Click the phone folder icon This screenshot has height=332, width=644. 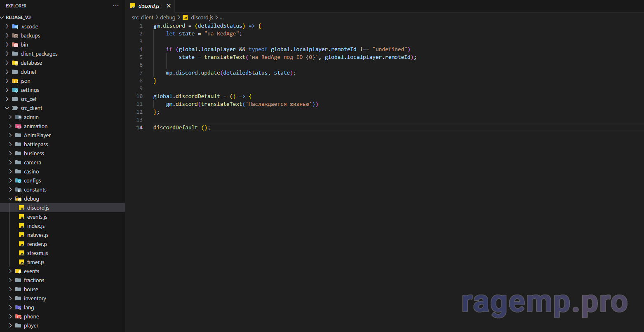tap(19, 316)
